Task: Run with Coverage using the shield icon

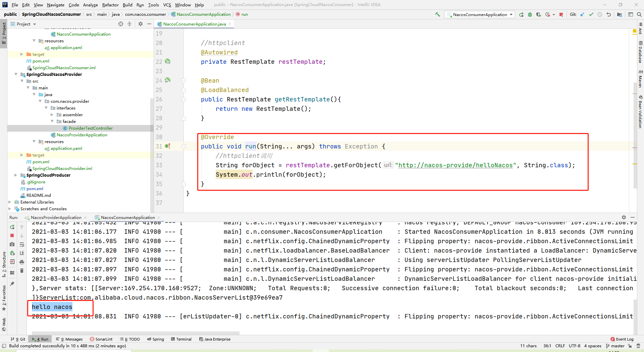Action: pos(538,14)
